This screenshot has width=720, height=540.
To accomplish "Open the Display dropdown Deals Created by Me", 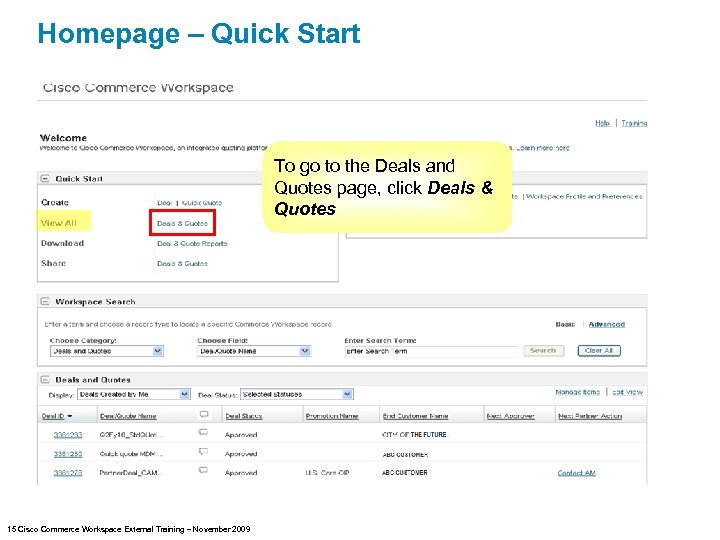I will click(134, 394).
